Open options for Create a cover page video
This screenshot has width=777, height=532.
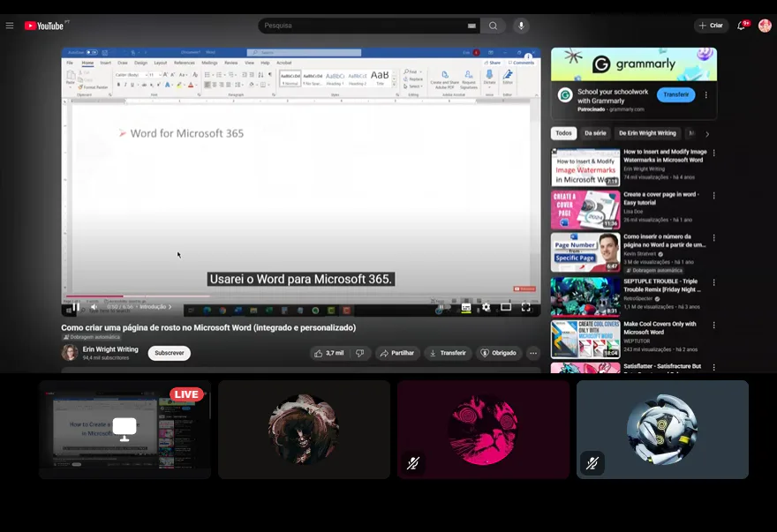(714, 196)
